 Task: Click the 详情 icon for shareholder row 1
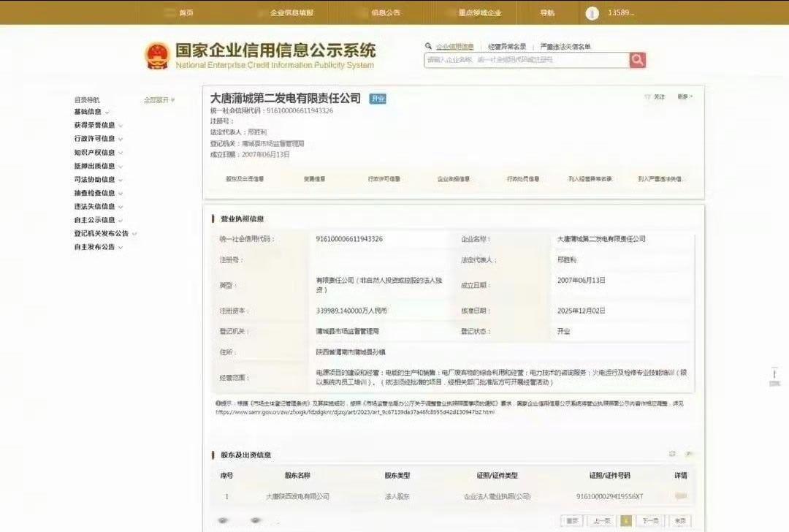click(x=681, y=496)
